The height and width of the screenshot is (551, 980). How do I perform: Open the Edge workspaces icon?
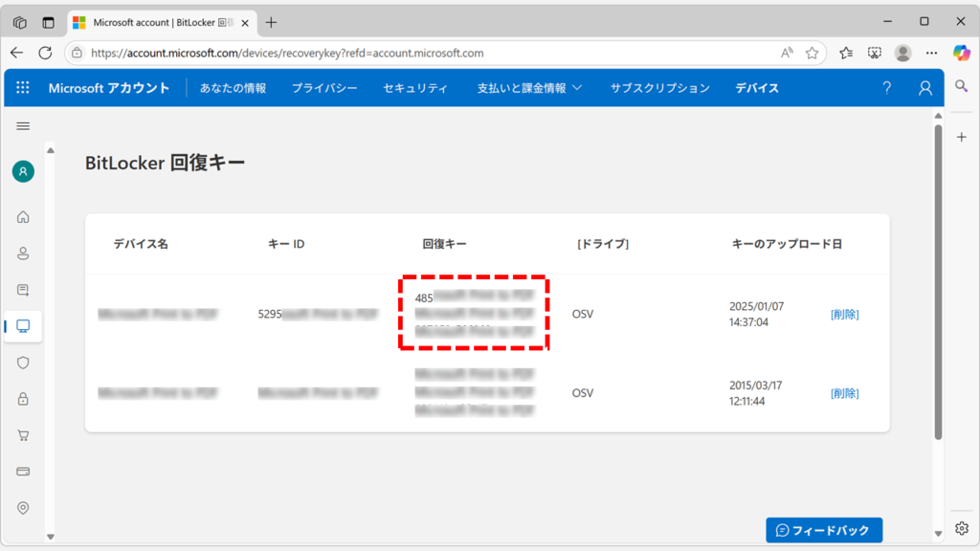[x=20, y=23]
